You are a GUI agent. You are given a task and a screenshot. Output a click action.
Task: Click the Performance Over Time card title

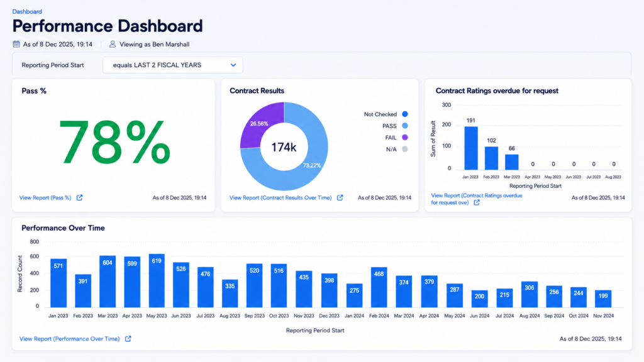[x=64, y=228]
